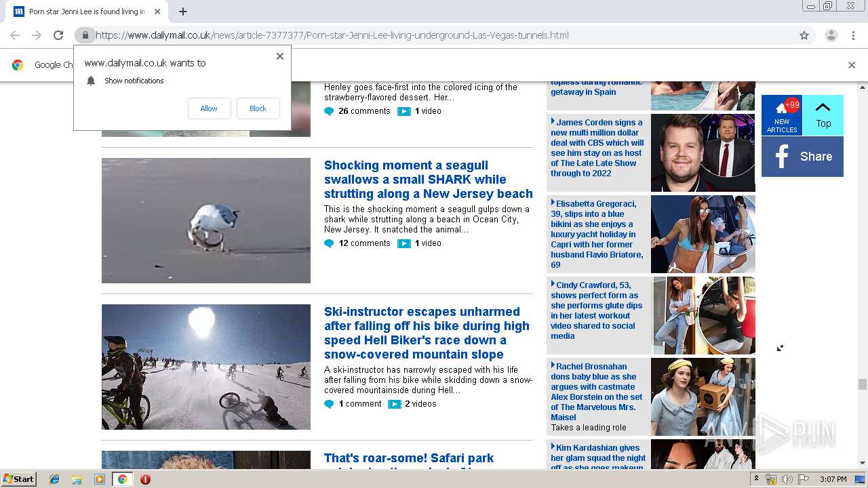View 26 comments on Henley story
The width and height of the screenshot is (868, 488).
[x=364, y=111]
